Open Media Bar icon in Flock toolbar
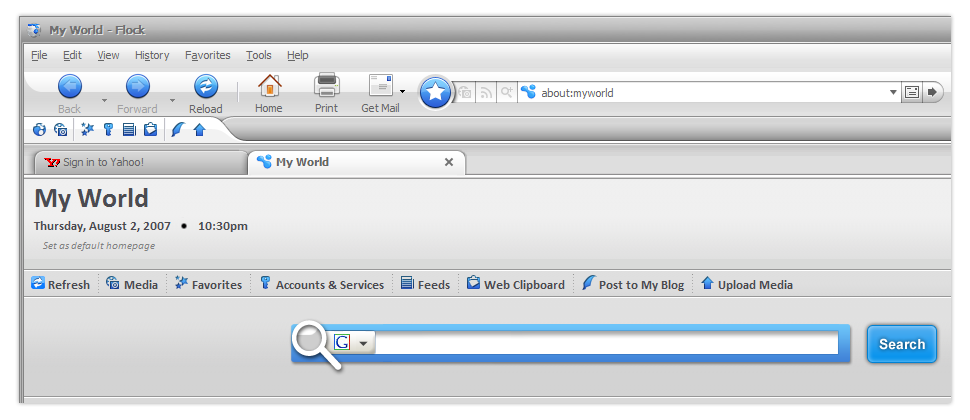Viewport: 970px width, 420px height. tap(61, 129)
